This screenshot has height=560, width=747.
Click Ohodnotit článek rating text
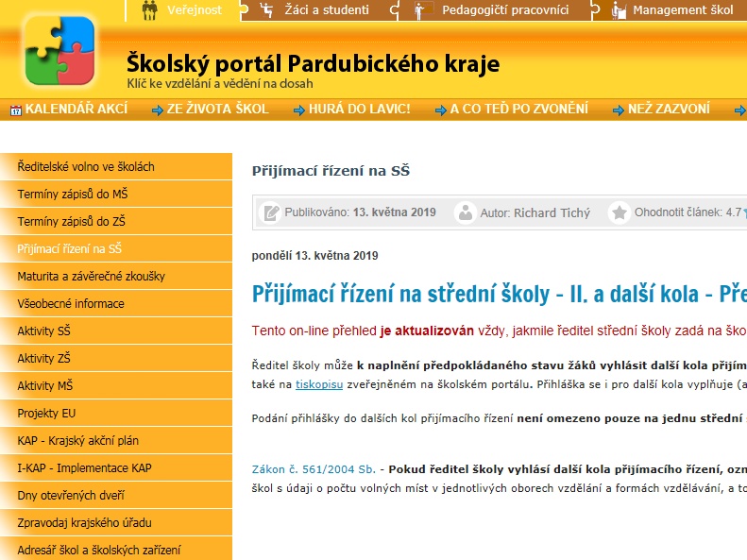tap(688, 212)
